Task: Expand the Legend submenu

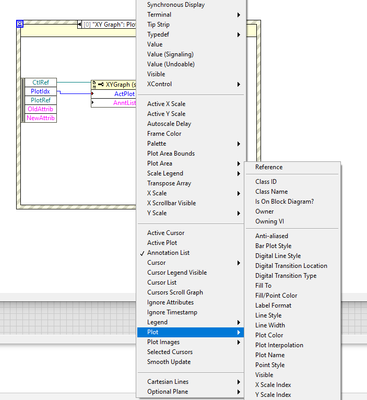Action: tap(191, 322)
